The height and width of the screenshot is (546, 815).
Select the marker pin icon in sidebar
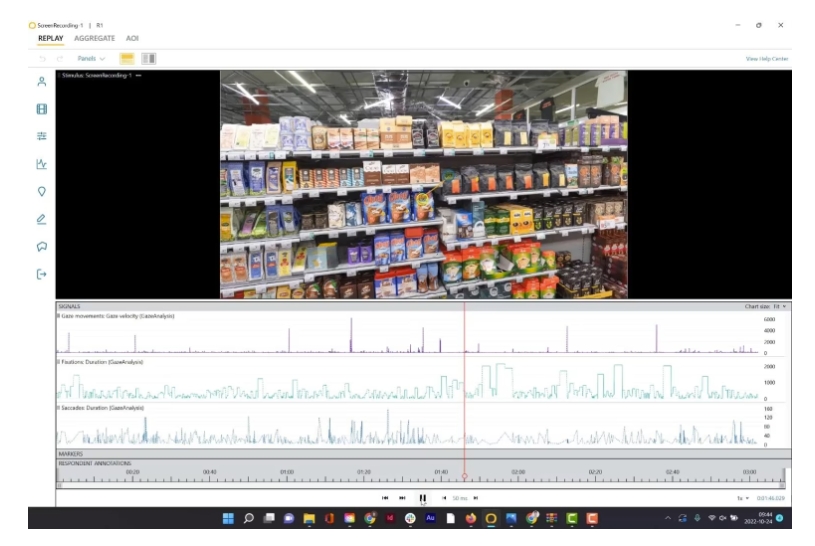click(x=42, y=191)
